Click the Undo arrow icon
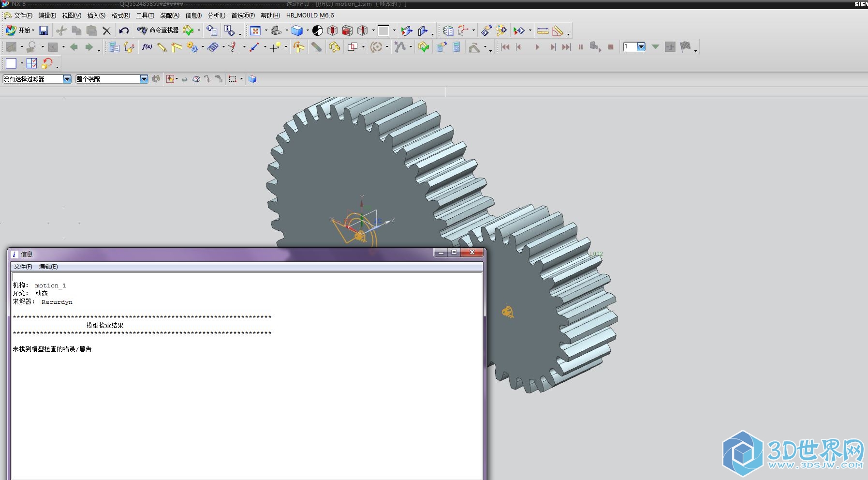Screen dimensions: 868x480 click(x=124, y=30)
